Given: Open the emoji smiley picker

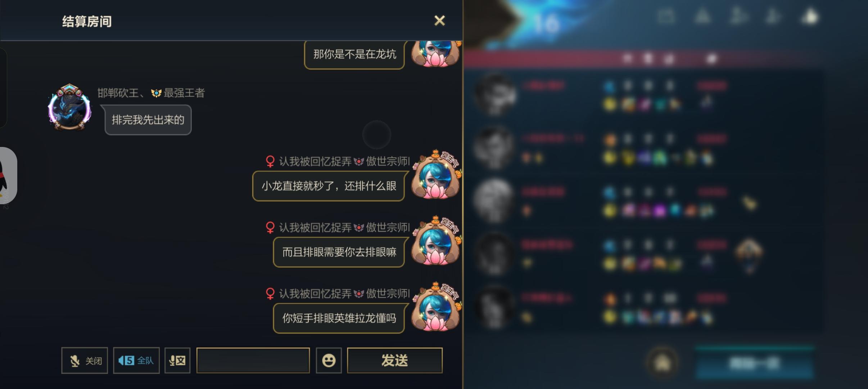Looking at the screenshot, I should pyautogui.click(x=329, y=361).
